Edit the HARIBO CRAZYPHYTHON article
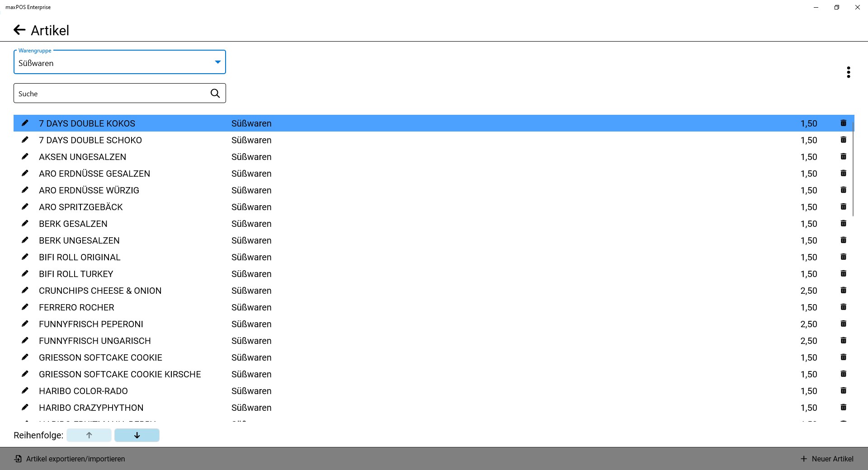Image resolution: width=868 pixels, height=470 pixels. pos(25,407)
